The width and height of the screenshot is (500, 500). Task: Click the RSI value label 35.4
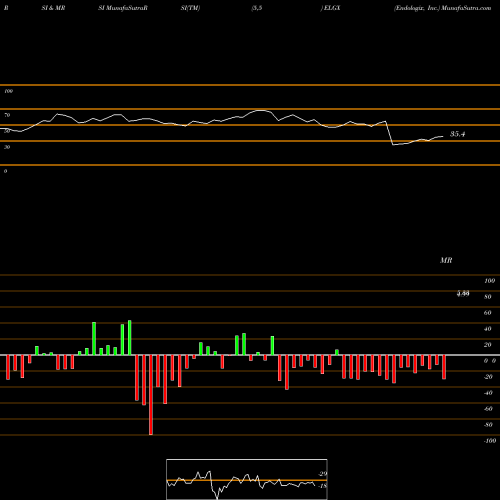457,134
